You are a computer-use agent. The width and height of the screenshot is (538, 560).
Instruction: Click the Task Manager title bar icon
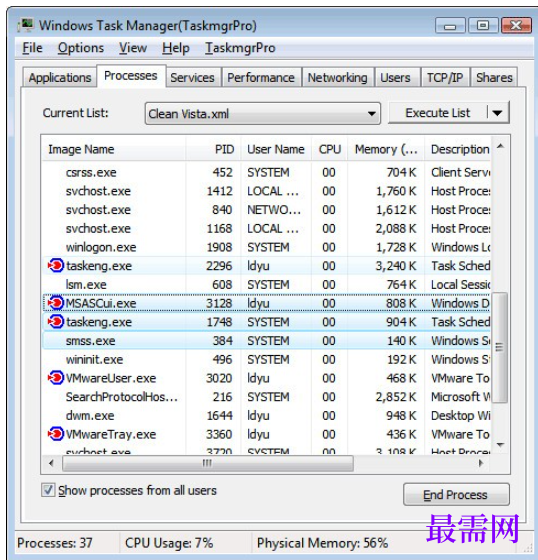pyautogui.click(x=25, y=25)
